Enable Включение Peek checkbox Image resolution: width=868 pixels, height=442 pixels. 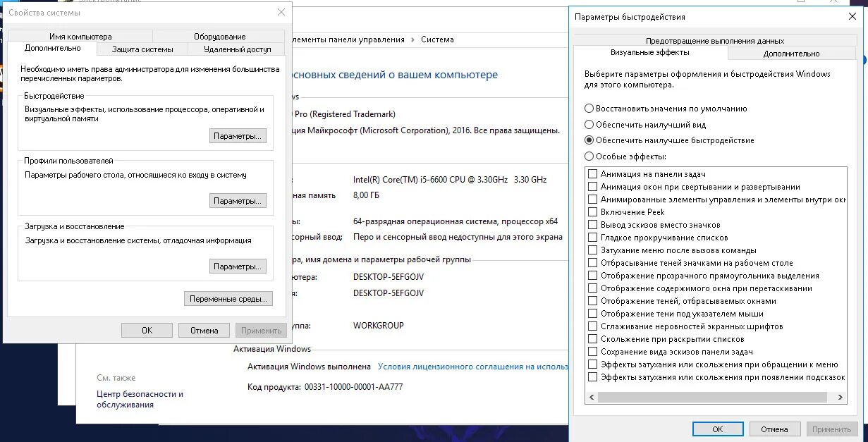593,212
